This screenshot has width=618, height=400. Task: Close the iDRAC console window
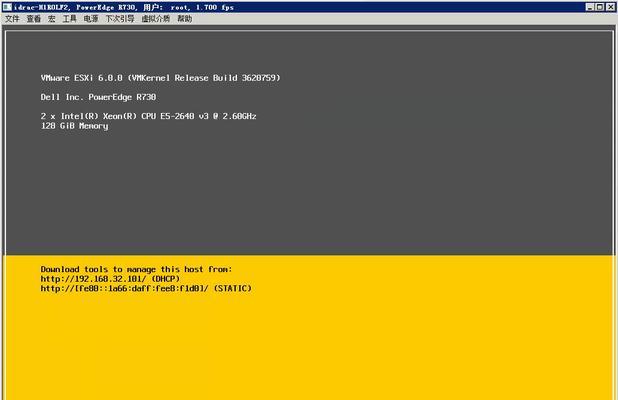(610, 7)
